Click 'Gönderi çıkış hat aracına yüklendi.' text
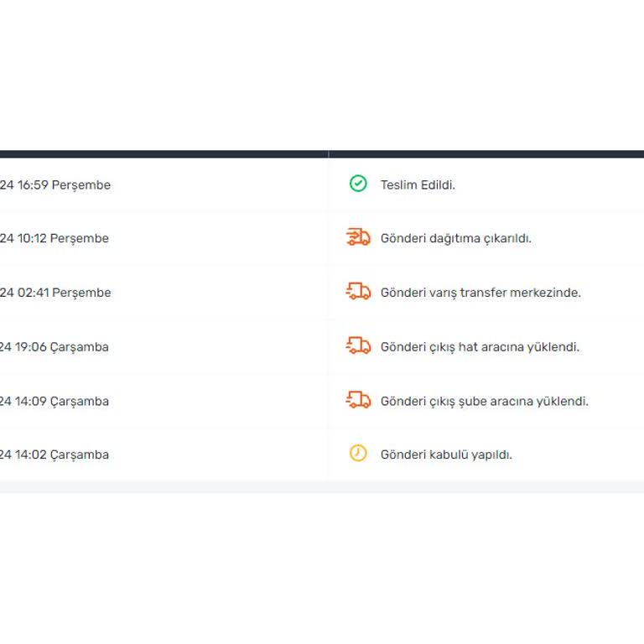Screen dimensions: 644x644 coord(480,346)
